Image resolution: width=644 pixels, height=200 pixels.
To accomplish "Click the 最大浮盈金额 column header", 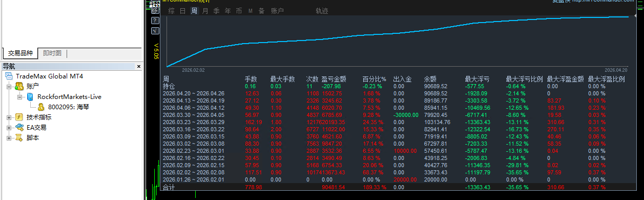I will 566,79.
